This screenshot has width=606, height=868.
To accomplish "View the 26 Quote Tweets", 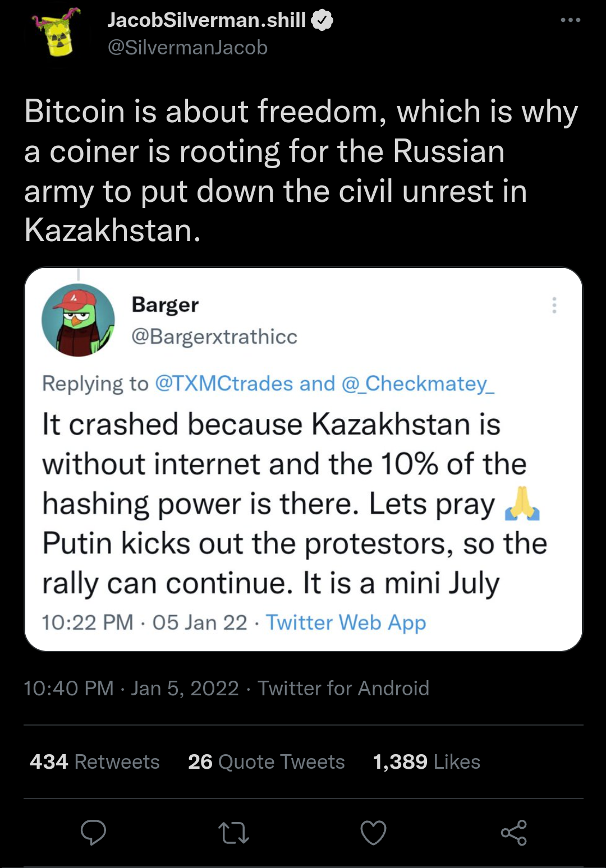I will point(267,761).
